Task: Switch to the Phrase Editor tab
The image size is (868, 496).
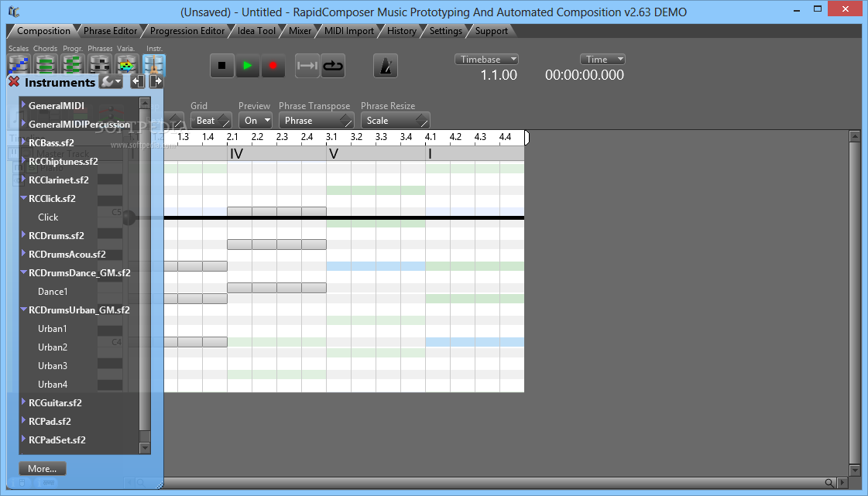Action: coord(110,31)
